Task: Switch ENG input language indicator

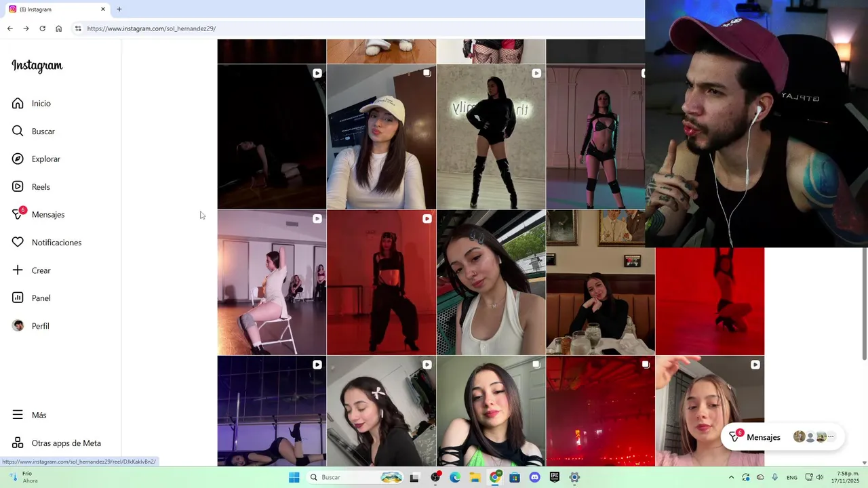Action: click(792, 477)
